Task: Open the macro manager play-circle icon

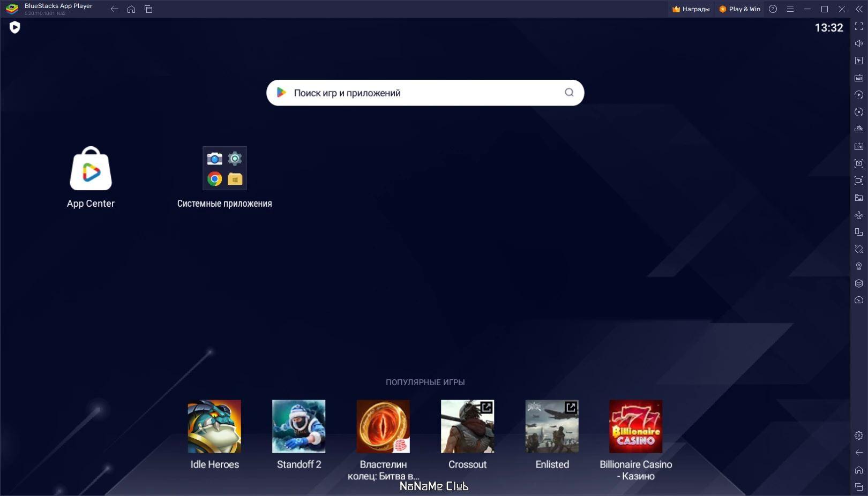Action: point(859,95)
